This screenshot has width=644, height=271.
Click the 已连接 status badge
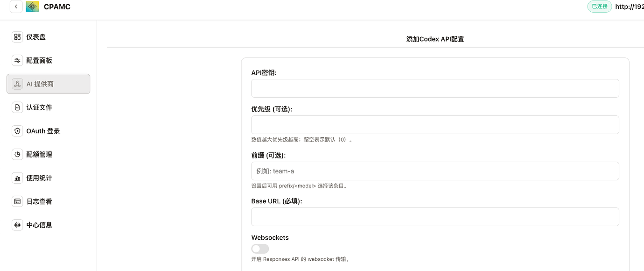(599, 7)
